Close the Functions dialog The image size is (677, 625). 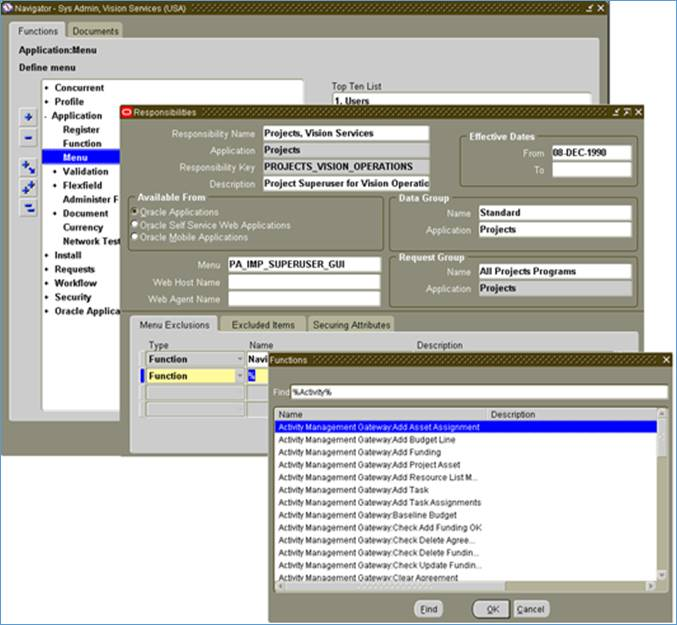coord(666,360)
